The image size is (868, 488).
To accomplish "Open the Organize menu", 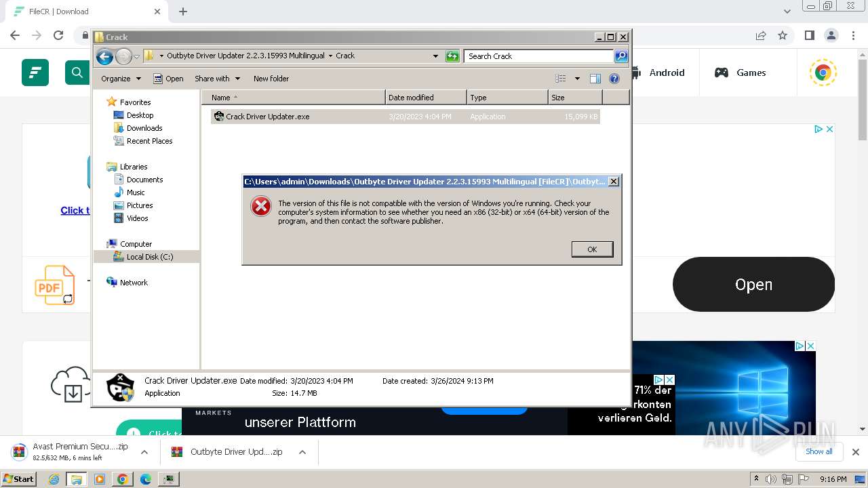I will click(x=121, y=79).
